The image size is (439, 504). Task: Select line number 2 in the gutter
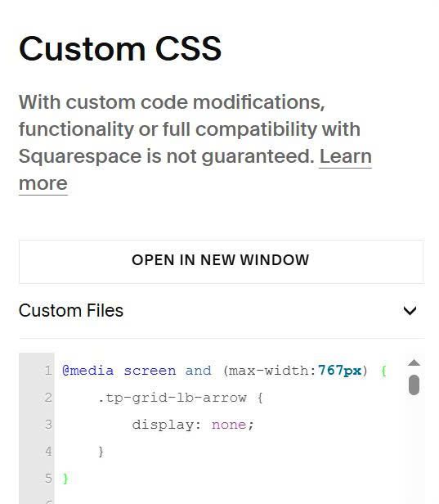[x=48, y=398]
